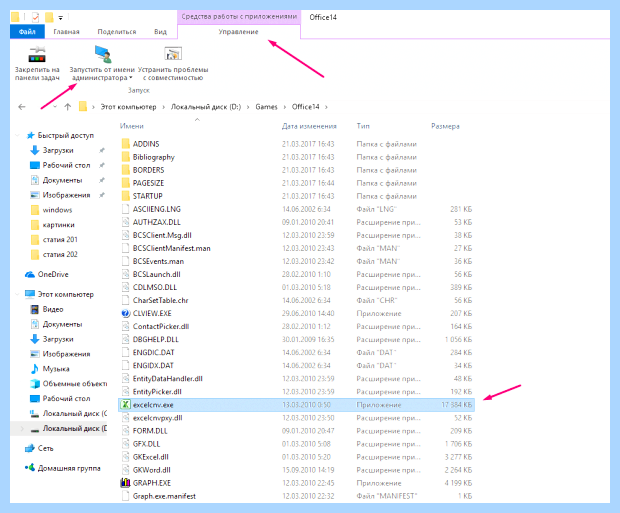
Task: Select EntityPicker.dll file
Action: (x=157, y=392)
